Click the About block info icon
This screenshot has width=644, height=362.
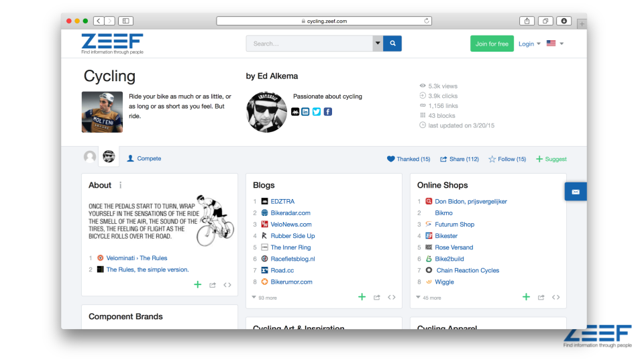click(x=121, y=185)
